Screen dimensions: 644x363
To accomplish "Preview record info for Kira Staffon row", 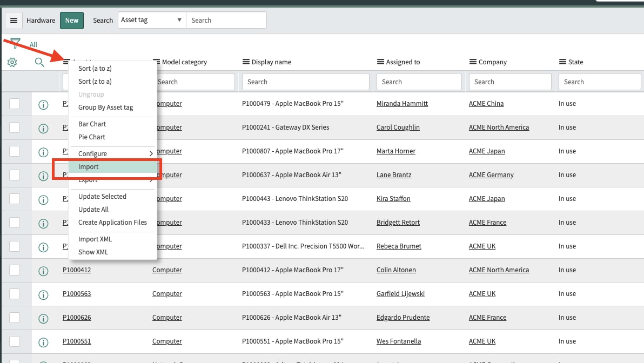I will coord(43,200).
